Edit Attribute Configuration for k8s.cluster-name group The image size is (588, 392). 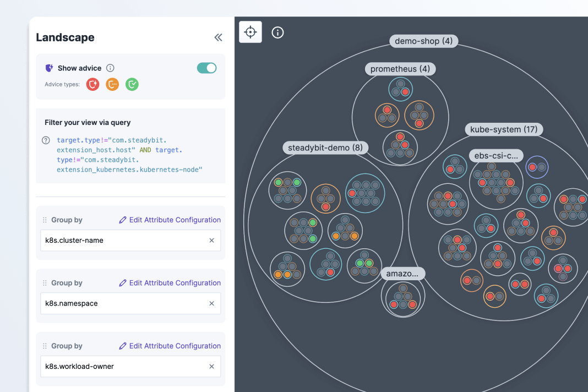coord(170,220)
